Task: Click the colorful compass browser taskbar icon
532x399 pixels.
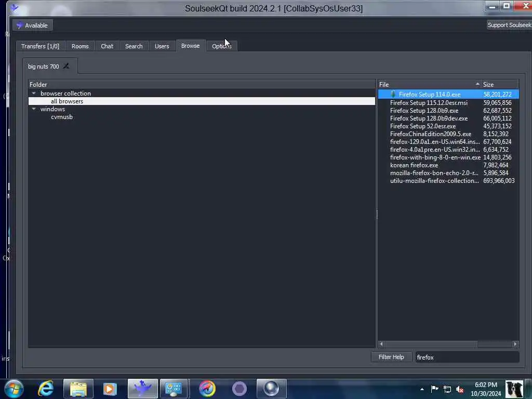Action: (207, 389)
